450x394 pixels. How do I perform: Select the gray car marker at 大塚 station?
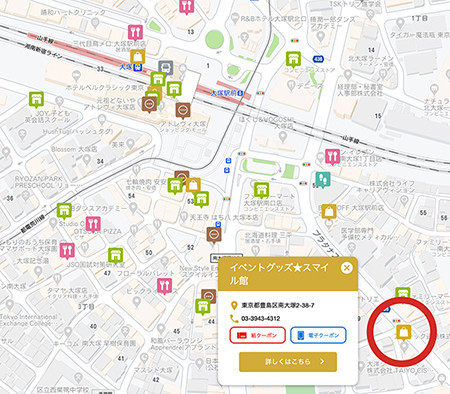pos(165,68)
